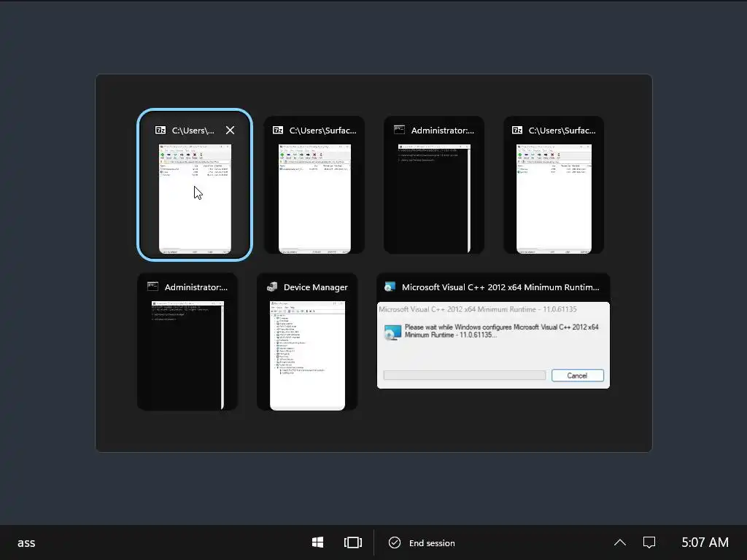Viewport: 747px width, 560px height.
Task: Expand the hidden tray icons chevron
Action: [x=620, y=542]
